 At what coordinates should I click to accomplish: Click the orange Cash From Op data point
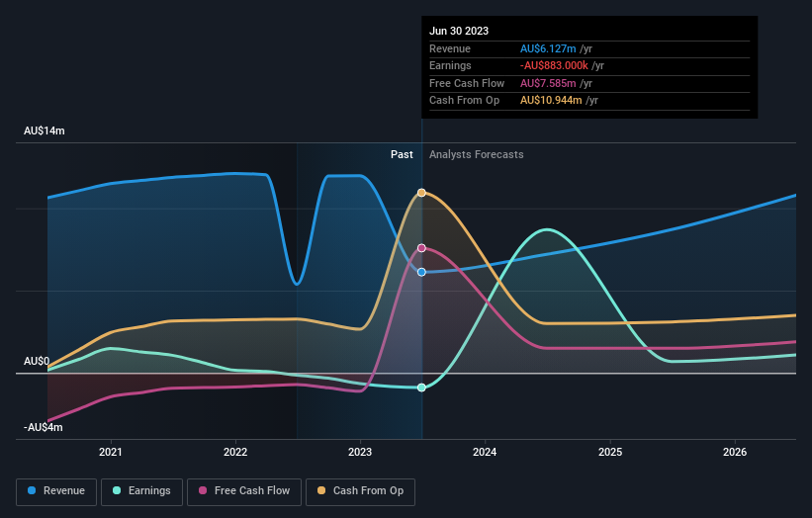[421, 193]
